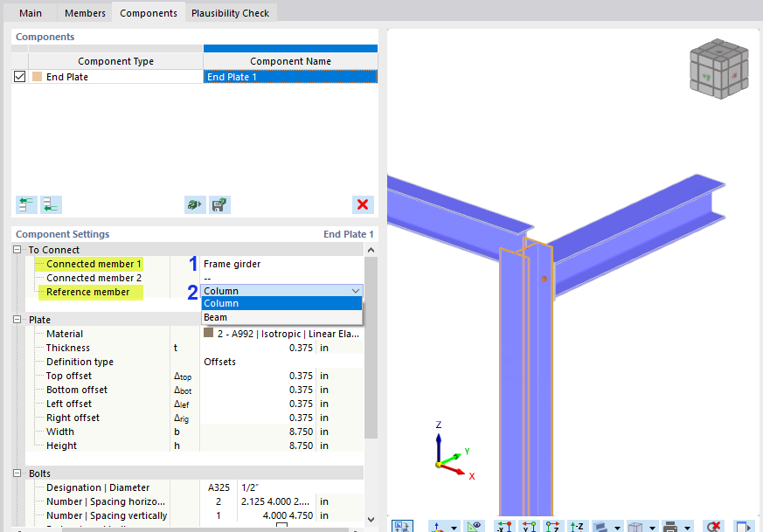Select the Reference member row label

click(88, 293)
